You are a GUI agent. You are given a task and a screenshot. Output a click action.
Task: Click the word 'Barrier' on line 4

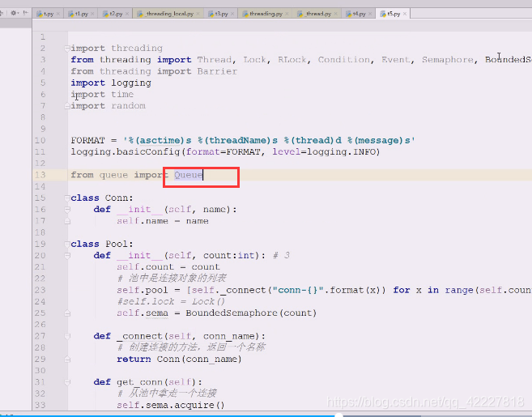(x=217, y=71)
